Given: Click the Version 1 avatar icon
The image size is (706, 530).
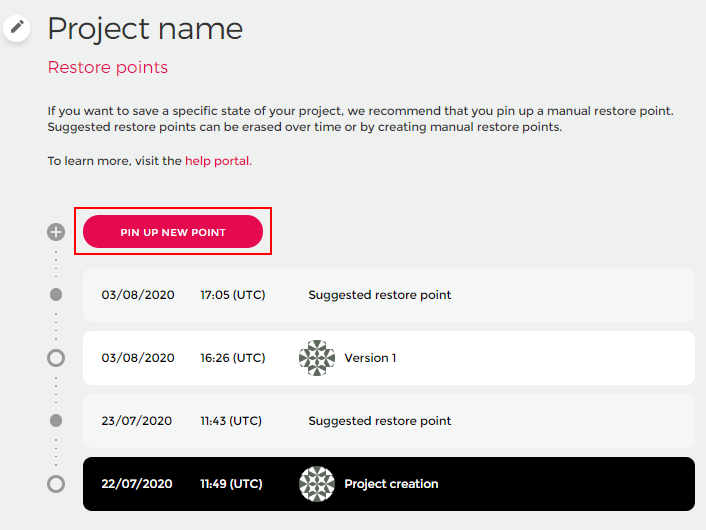Looking at the screenshot, I should coord(317,358).
